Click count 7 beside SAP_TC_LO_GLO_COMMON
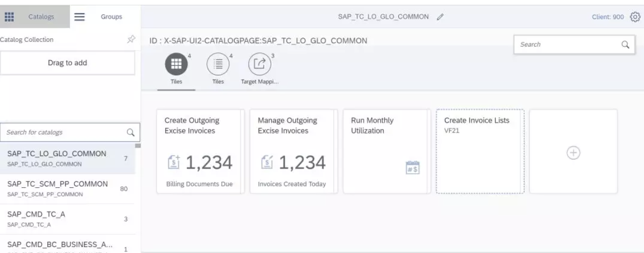 pyautogui.click(x=125, y=158)
